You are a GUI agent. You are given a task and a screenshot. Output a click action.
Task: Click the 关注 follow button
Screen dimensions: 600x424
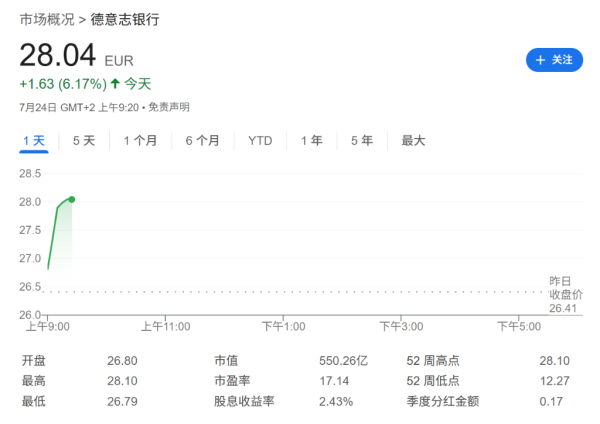coord(554,60)
